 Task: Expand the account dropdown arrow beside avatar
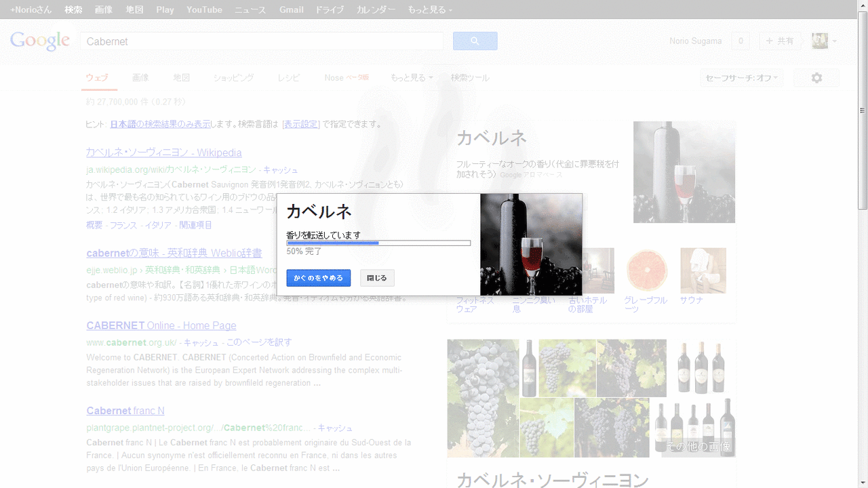(835, 41)
